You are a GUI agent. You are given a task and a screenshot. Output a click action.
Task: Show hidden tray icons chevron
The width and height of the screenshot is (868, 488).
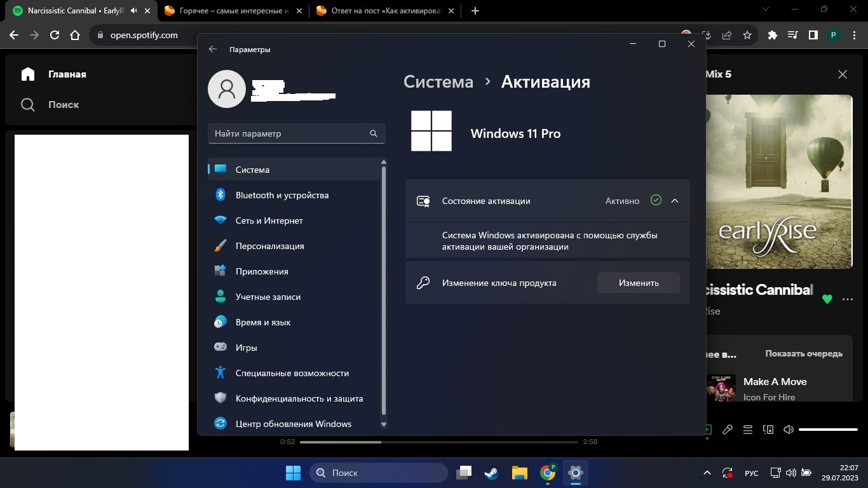coord(707,473)
